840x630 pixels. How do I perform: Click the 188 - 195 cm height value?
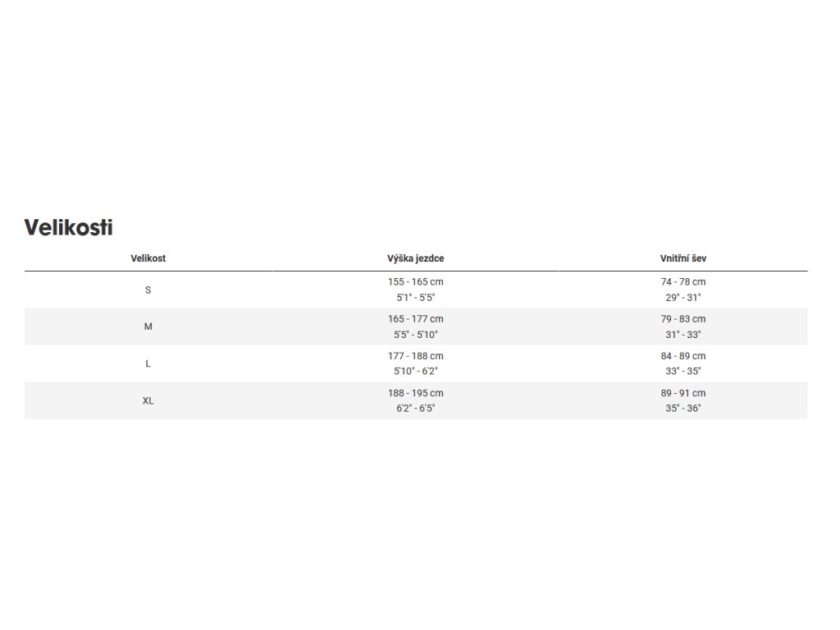click(x=415, y=393)
